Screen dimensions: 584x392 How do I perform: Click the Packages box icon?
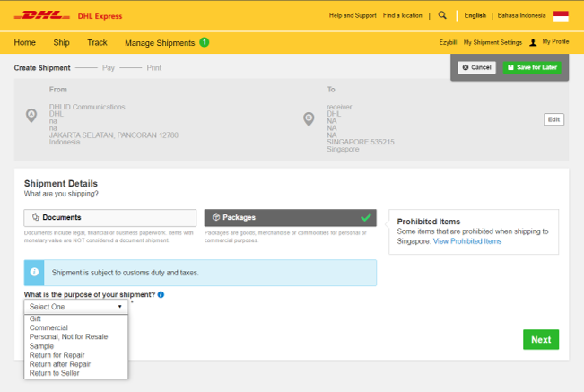pos(215,217)
